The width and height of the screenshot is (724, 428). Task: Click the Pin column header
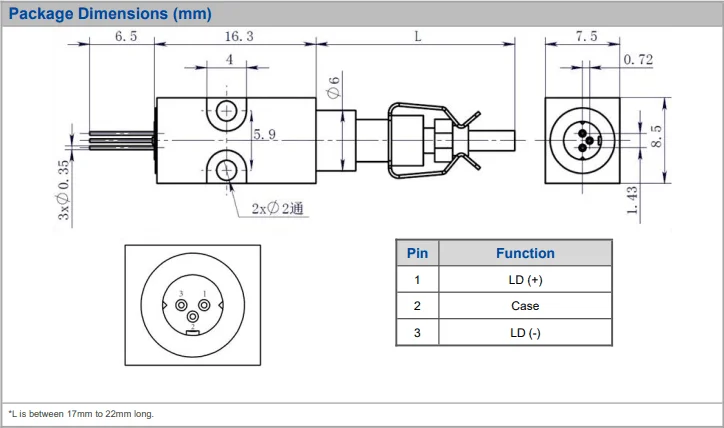point(417,253)
